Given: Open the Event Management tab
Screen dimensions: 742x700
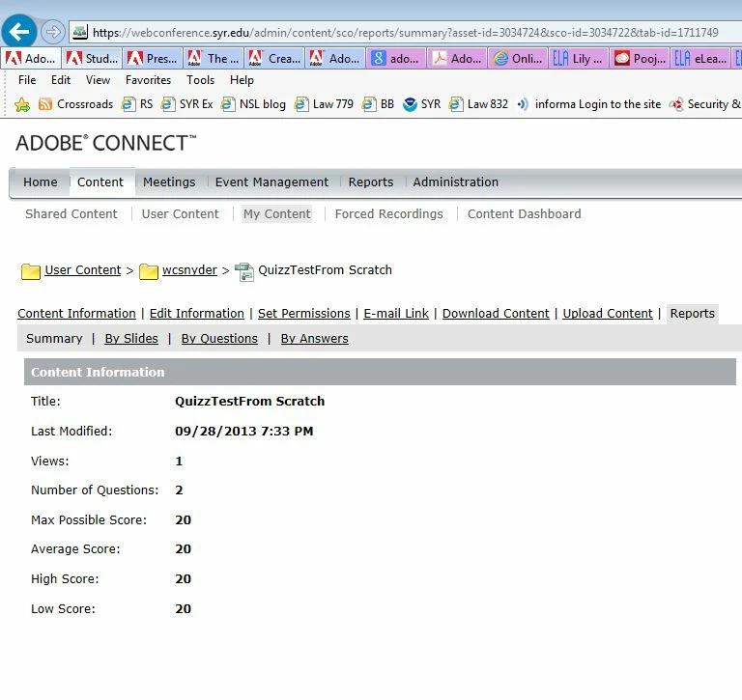Looking at the screenshot, I should tap(271, 182).
